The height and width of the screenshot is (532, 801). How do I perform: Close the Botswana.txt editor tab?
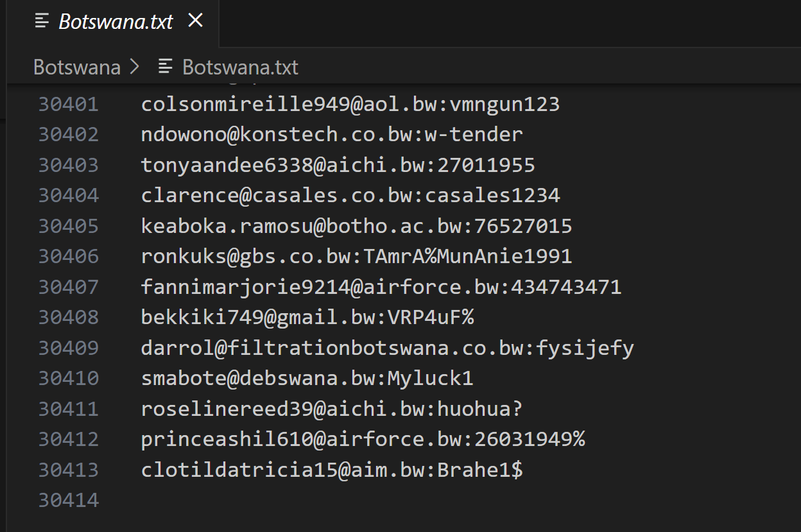point(195,21)
